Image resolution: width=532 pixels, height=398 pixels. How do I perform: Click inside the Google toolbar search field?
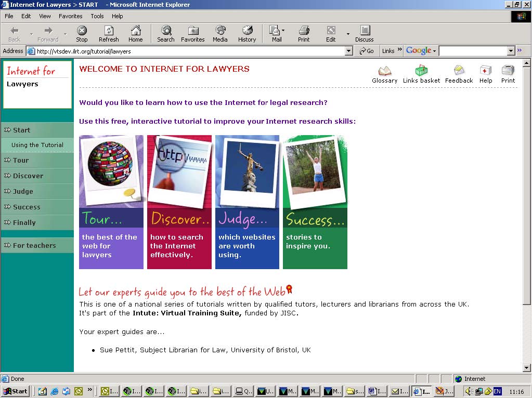point(473,51)
